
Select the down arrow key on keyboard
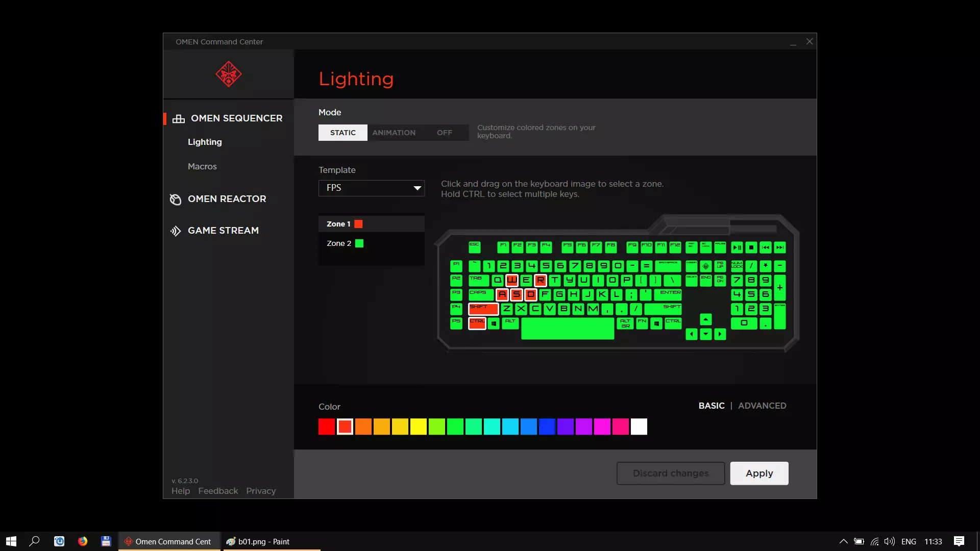706,334
